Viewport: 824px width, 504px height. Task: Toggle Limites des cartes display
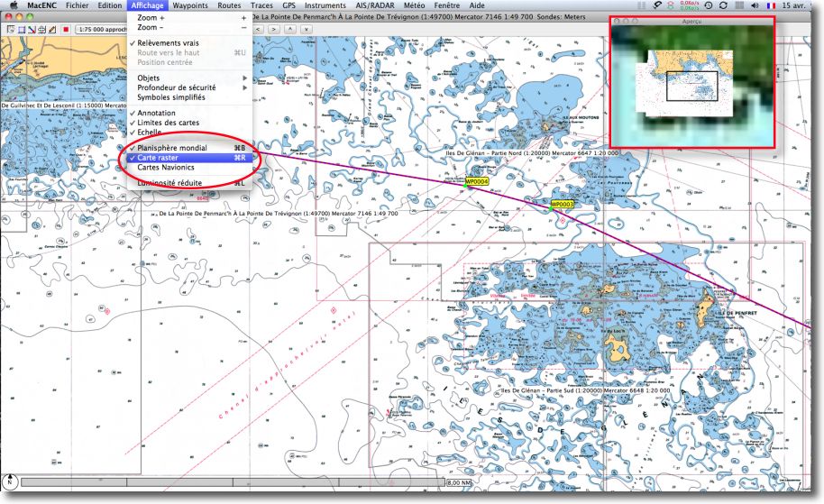pyautogui.click(x=189, y=123)
